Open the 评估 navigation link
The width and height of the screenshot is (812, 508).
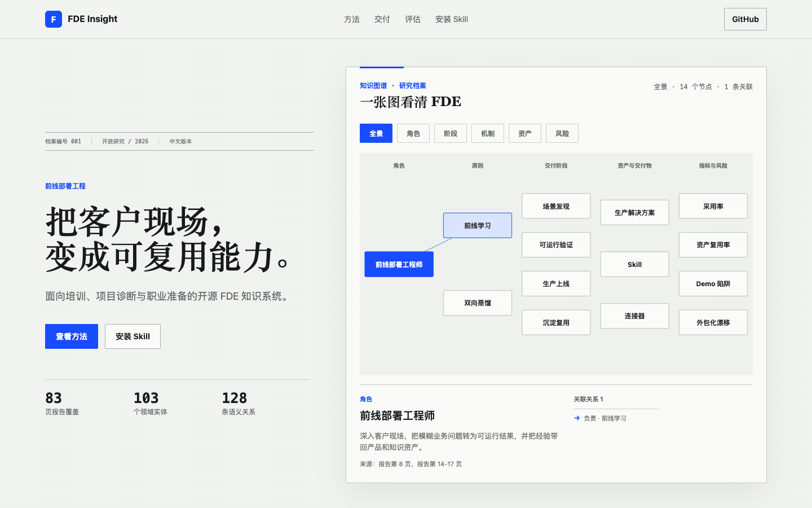click(413, 19)
